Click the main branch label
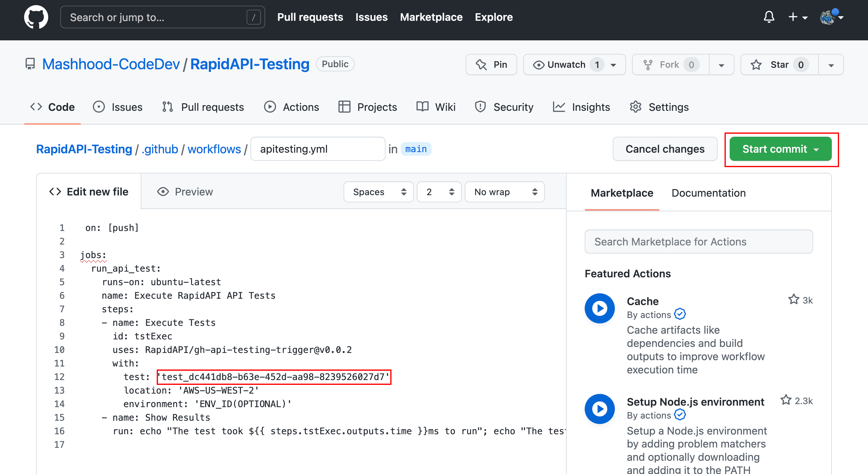The height and width of the screenshot is (474, 868). pyautogui.click(x=416, y=149)
